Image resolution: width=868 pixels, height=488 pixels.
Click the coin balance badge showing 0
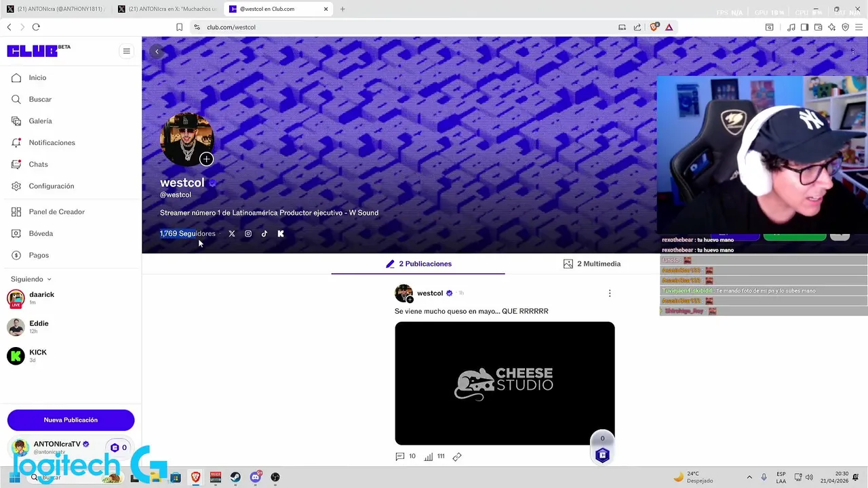coord(119,447)
